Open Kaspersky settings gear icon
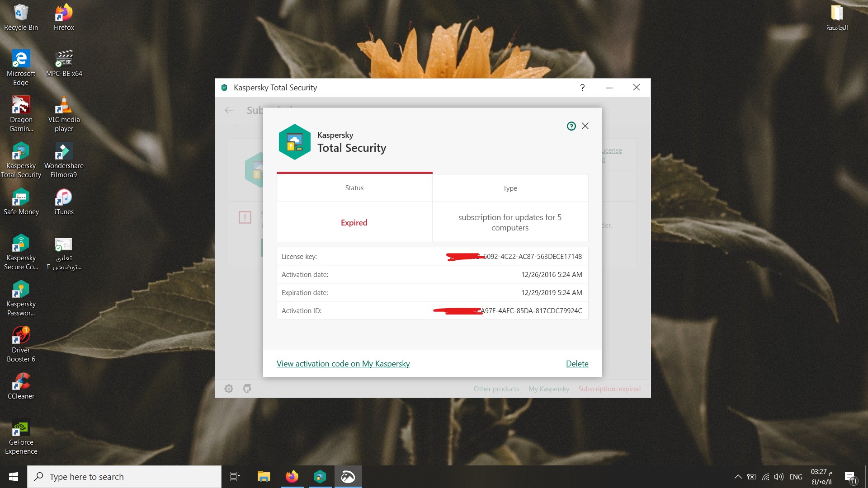Screen dimensions: 868x488 coord(229,389)
